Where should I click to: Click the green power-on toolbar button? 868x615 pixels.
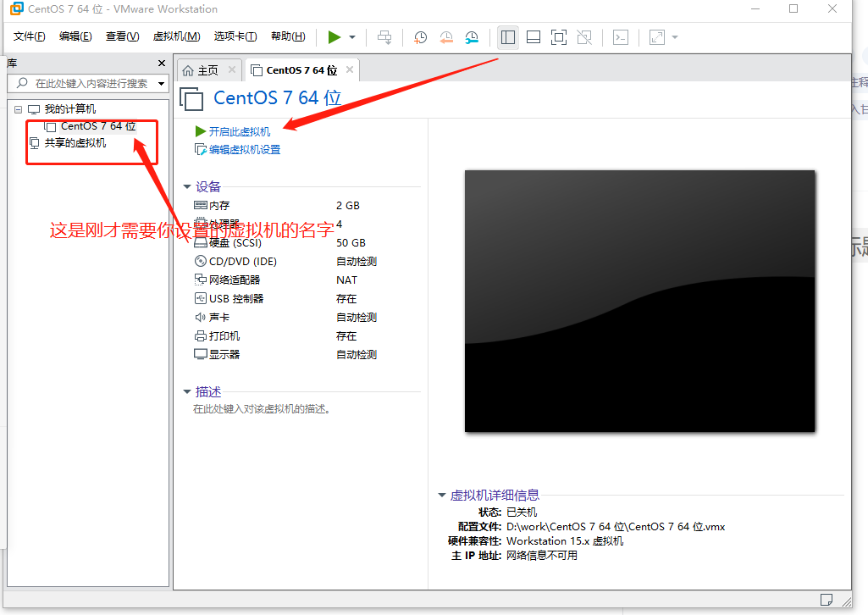click(334, 37)
